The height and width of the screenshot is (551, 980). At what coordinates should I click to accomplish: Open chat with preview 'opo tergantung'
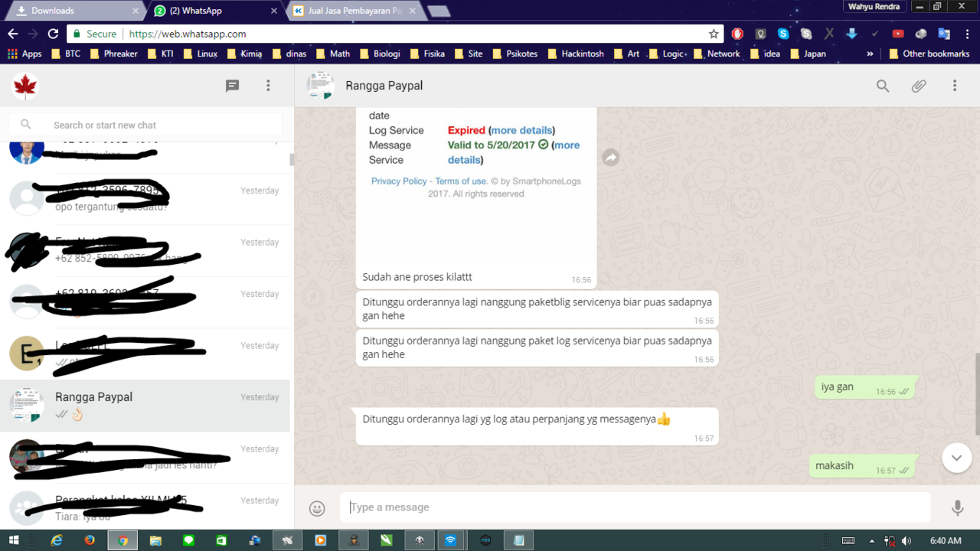[x=145, y=199]
